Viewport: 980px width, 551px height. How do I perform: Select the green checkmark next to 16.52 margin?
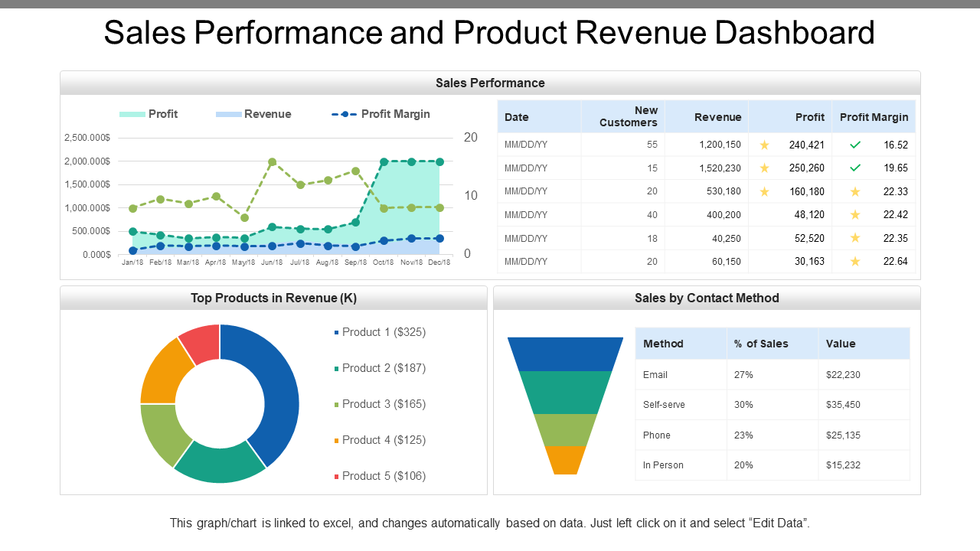tap(854, 145)
